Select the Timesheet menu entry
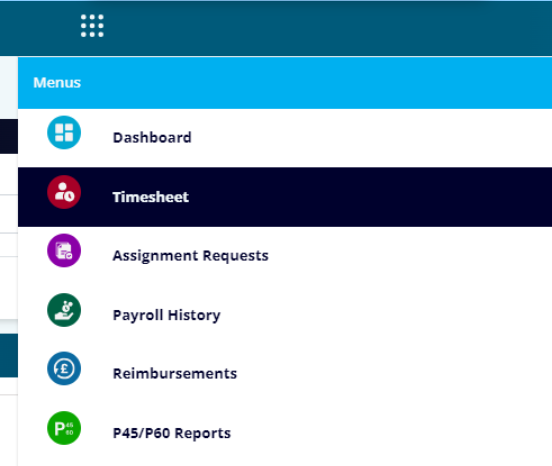552x466 pixels. pyautogui.click(x=151, y=197)
